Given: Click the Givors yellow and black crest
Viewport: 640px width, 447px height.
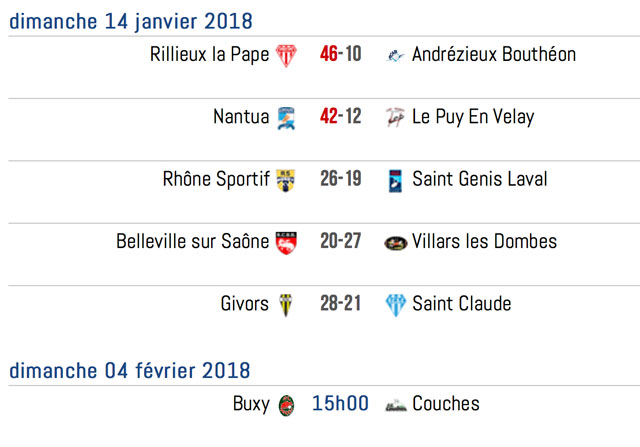Looking at the screenshot, I should (x=286, y=305).
